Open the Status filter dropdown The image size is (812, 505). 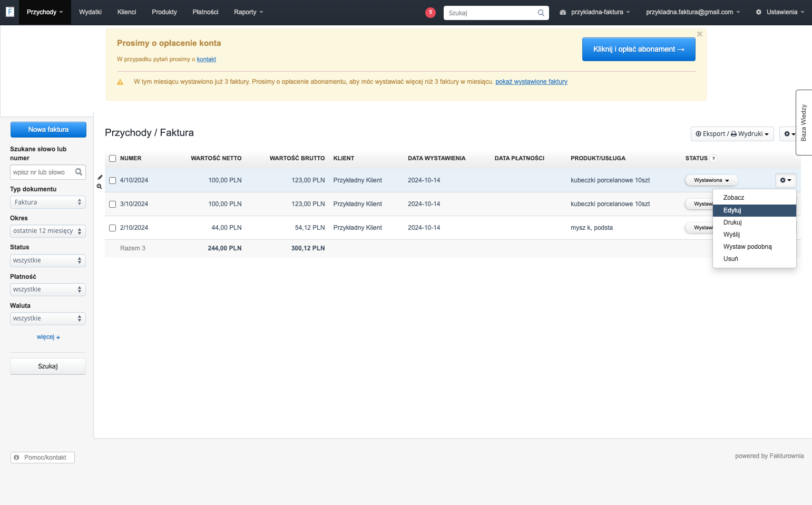pyautogui.click(x=48, y=260)
